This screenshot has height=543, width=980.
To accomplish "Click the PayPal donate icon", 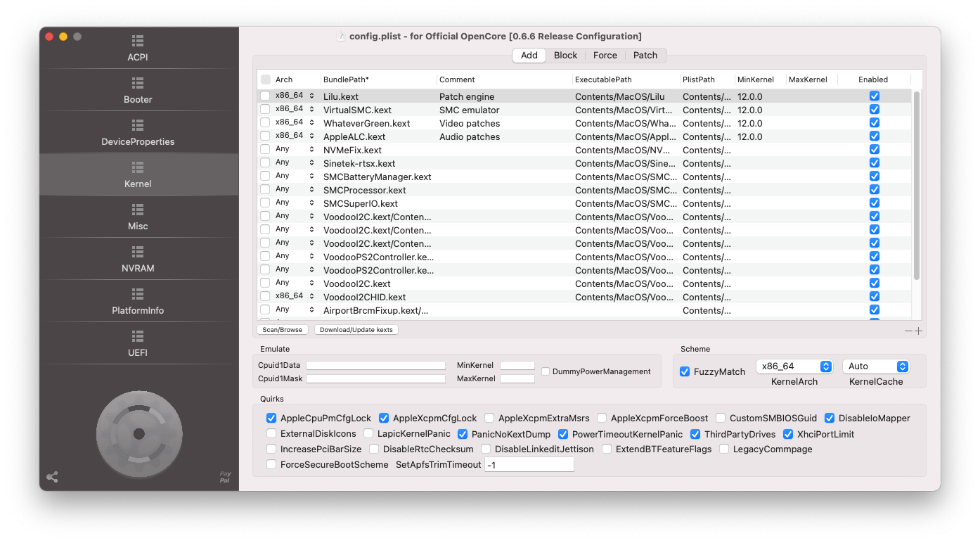I will [225, 477].
